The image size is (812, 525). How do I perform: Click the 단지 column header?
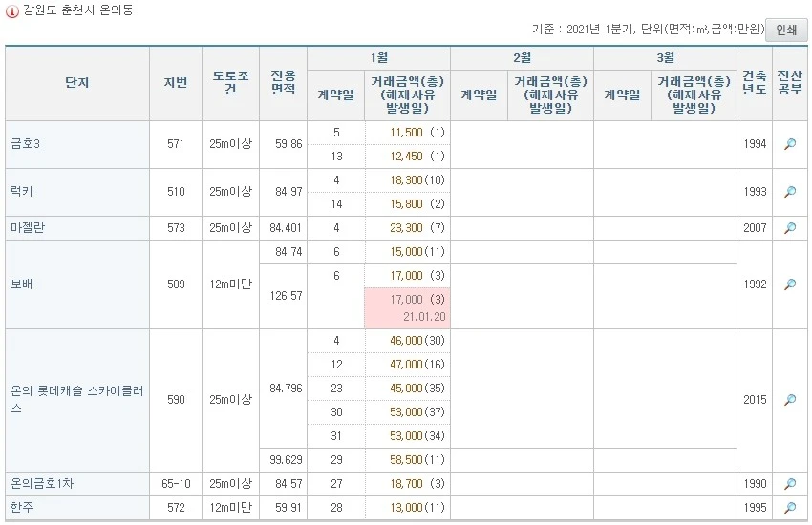pos(77,83)
